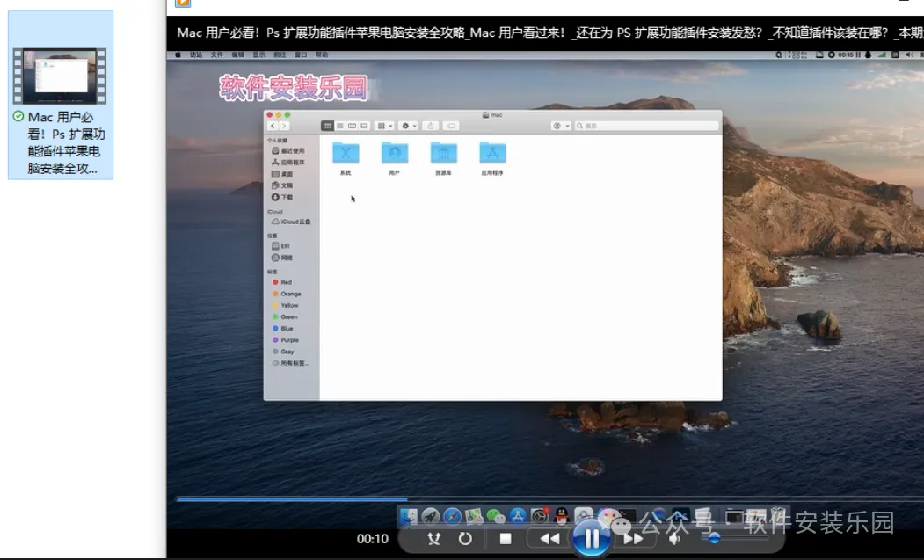
Task: Open the 用户 folder in Finder
Action: tap(394, 158)
